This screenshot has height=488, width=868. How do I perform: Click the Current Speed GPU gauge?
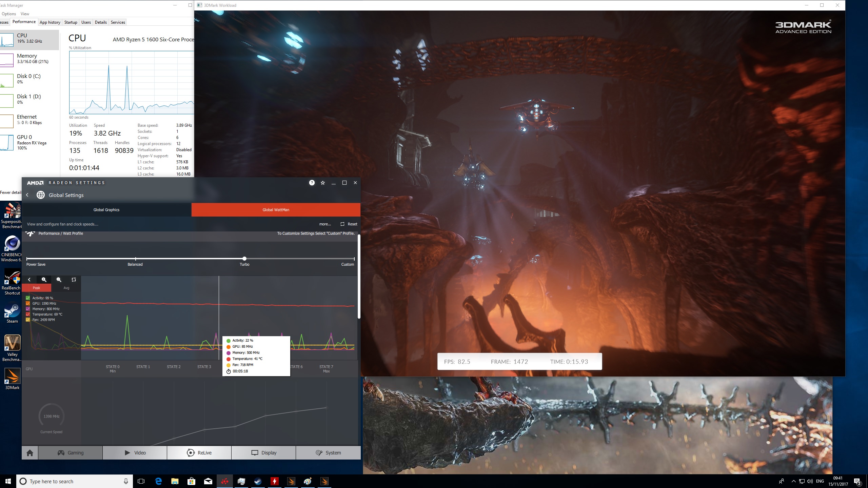point(52,416)
